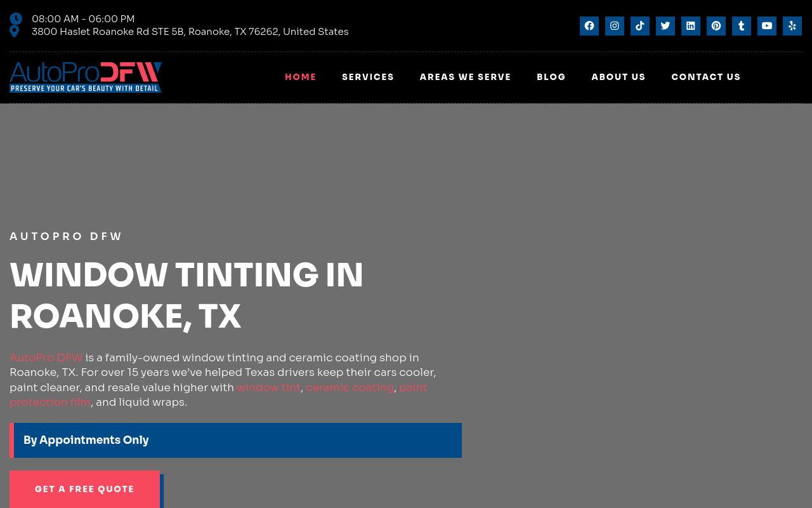Open the LinkedIn social icon

(691, 26)
